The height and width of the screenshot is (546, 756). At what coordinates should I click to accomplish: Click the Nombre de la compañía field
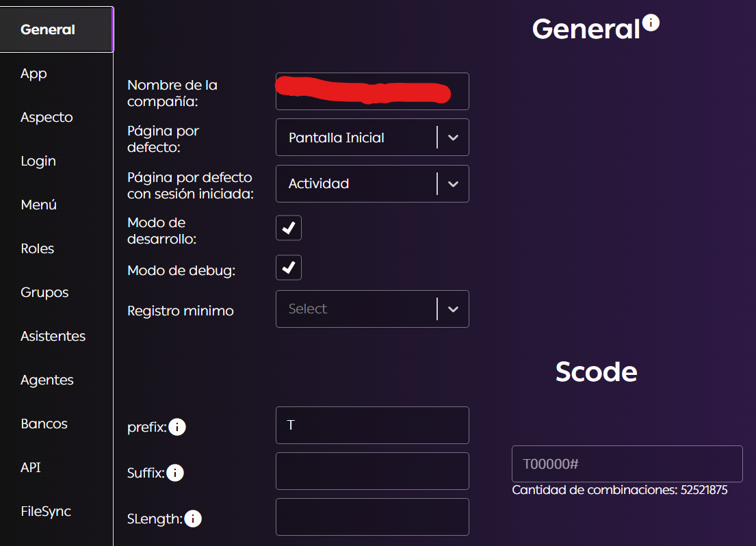pyautogui.click(x=372, y=91)
